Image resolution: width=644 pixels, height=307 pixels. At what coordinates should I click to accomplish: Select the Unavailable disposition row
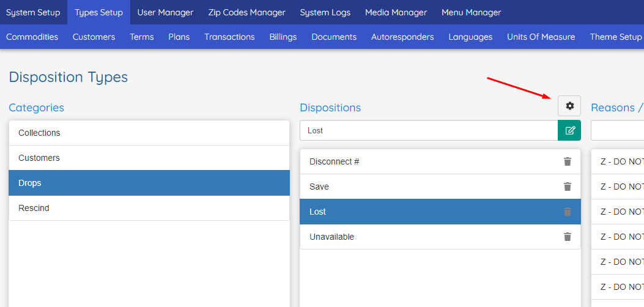click(x=440, y=237)
